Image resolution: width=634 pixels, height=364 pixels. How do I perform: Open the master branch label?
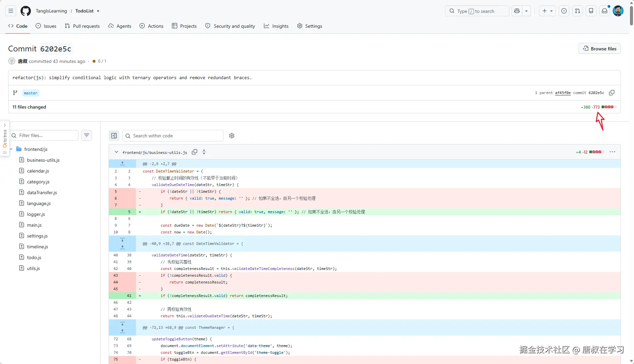click(x=30, y=93)
